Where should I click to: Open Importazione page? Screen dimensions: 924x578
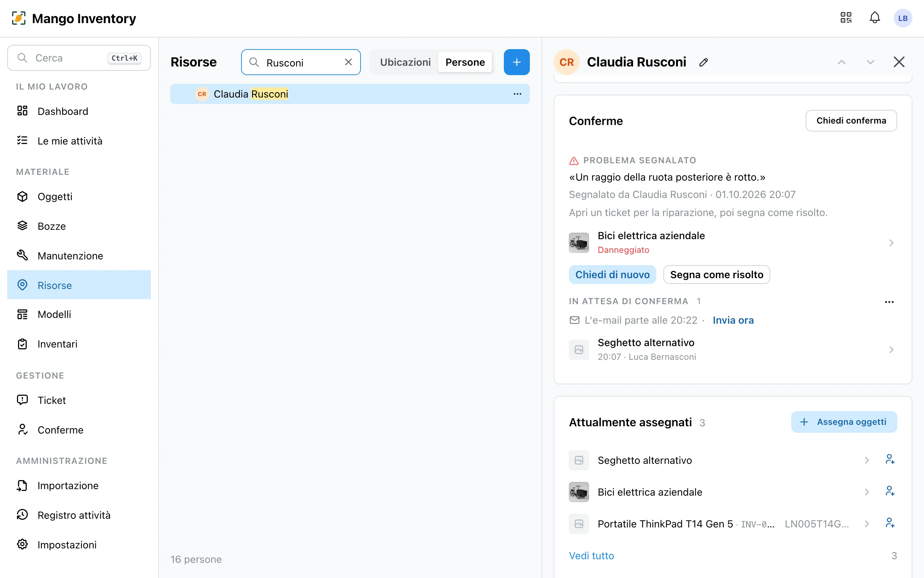point(79,486)
